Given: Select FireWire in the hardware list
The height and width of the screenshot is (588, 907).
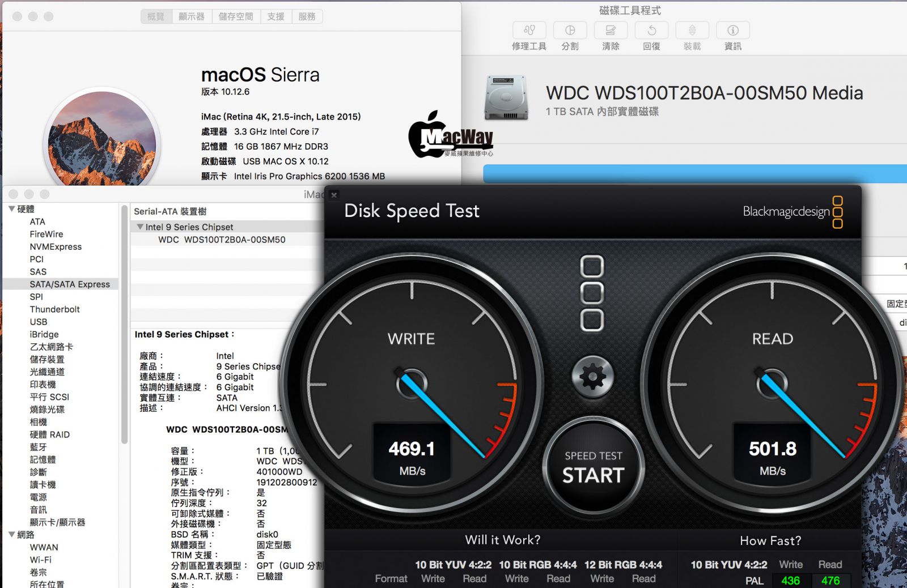Looking at the screenshot, I should [46, 234].
